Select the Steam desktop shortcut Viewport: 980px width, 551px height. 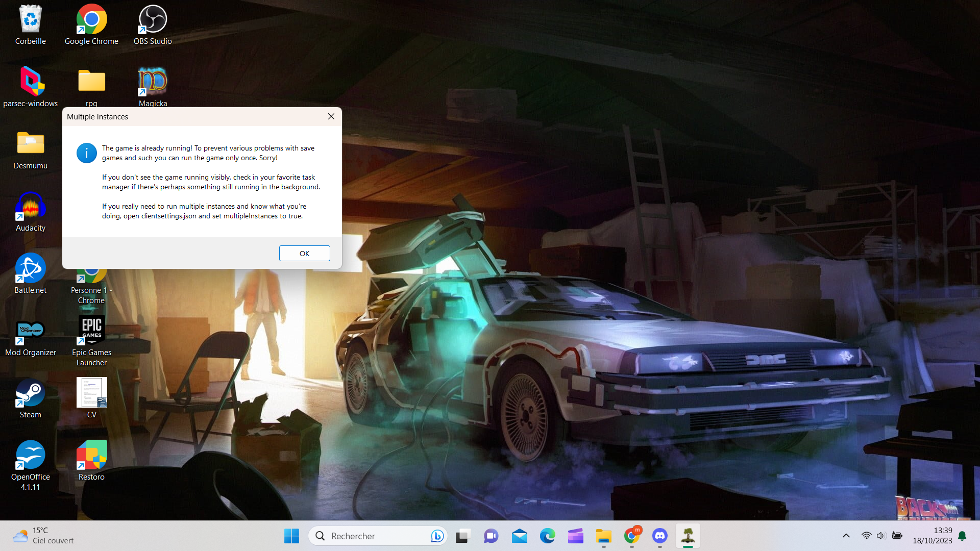coord(31,394)
